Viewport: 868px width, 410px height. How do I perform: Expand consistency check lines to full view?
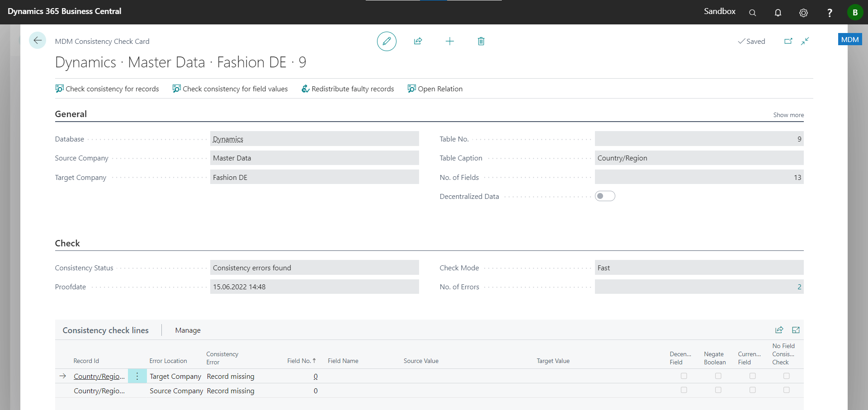coord(796,330)
